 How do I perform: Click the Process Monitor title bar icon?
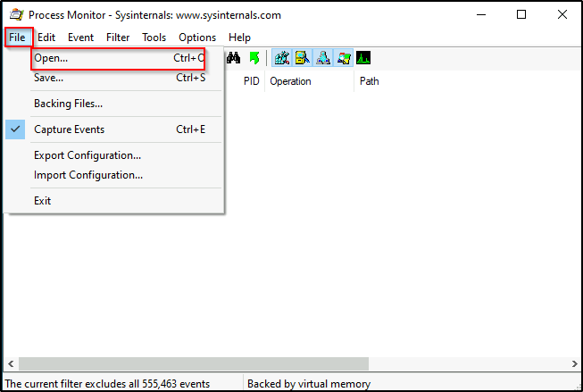14,14
